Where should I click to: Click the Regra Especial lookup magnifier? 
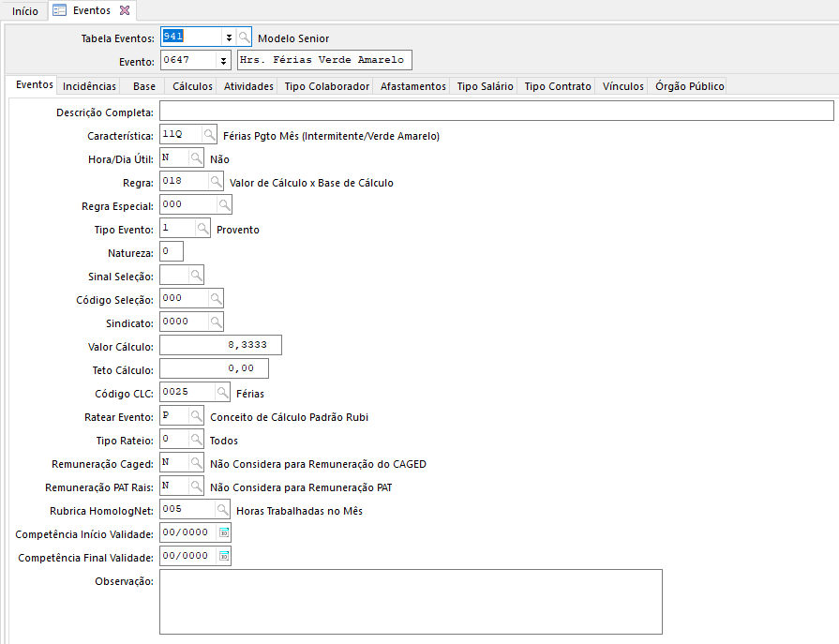(x=224, y=205)
